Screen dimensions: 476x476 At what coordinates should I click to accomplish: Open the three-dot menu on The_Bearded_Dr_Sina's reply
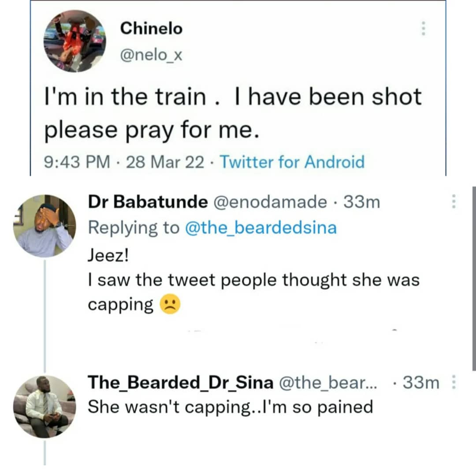tap(454, 383)
